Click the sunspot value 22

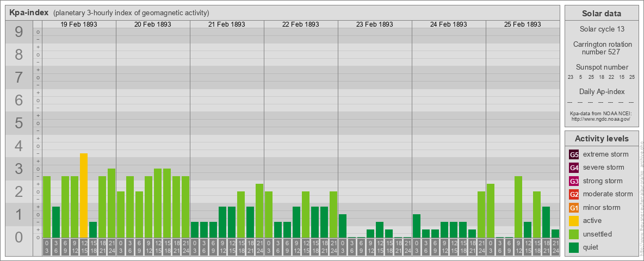611,77
